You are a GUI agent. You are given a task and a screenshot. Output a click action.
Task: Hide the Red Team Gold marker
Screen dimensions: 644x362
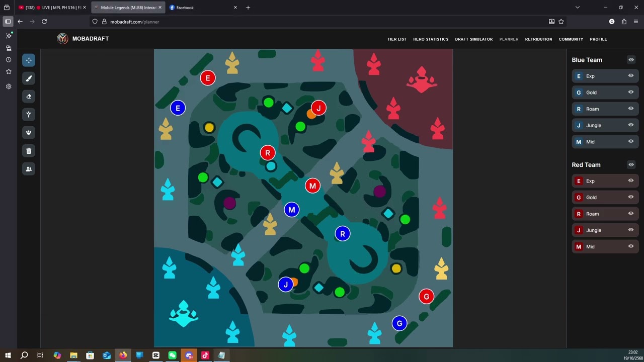(x=630, y=197)
